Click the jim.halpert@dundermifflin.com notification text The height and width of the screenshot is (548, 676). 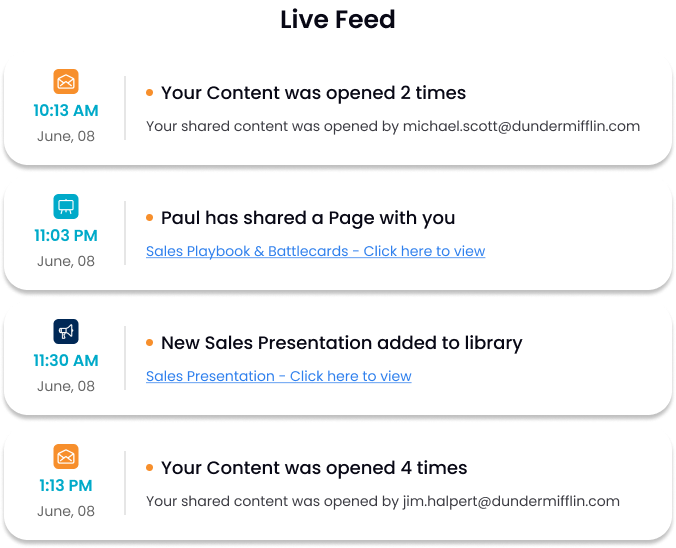383,501
